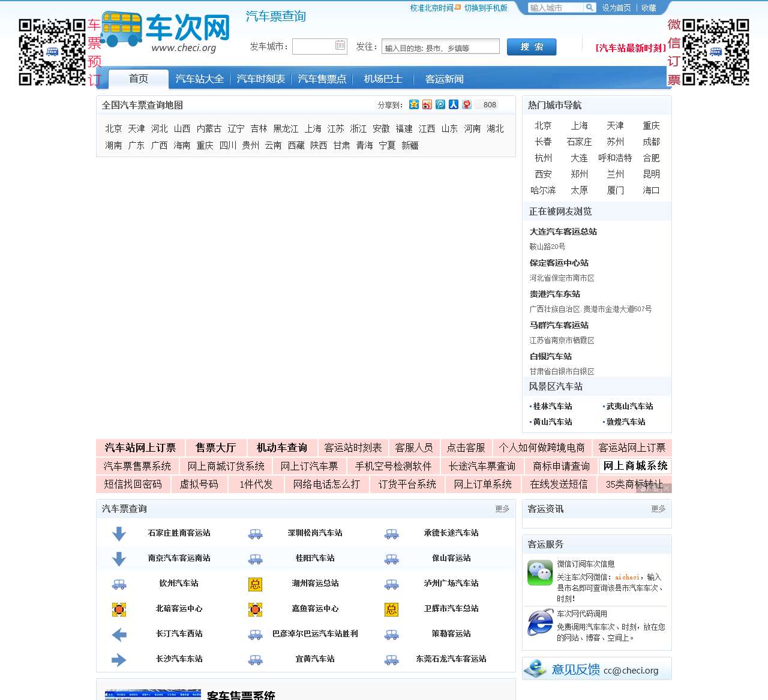Click the IE icon beside 车次网代码调用
Screen dimensions: 768x700
(540, 622)
